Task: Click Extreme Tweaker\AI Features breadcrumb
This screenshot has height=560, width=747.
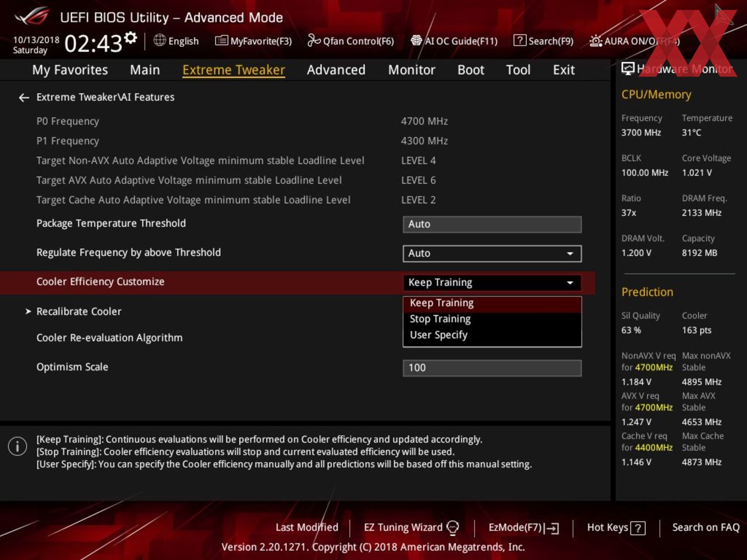Action: [x=105, y=97]
